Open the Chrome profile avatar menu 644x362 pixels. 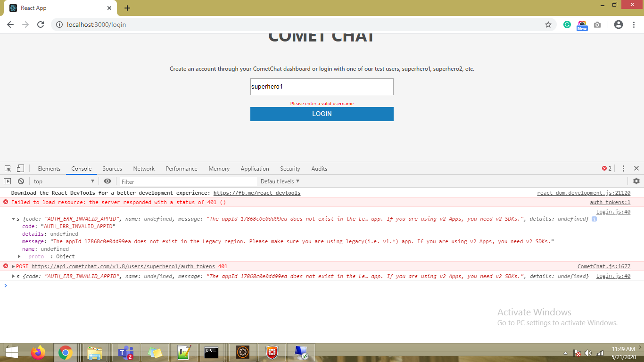tap(619, 25)
